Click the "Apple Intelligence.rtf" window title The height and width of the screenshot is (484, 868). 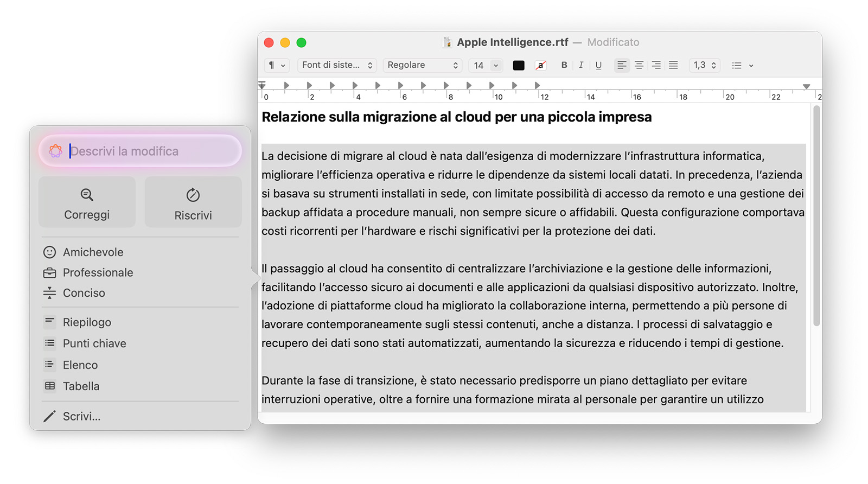coord(513,42)
